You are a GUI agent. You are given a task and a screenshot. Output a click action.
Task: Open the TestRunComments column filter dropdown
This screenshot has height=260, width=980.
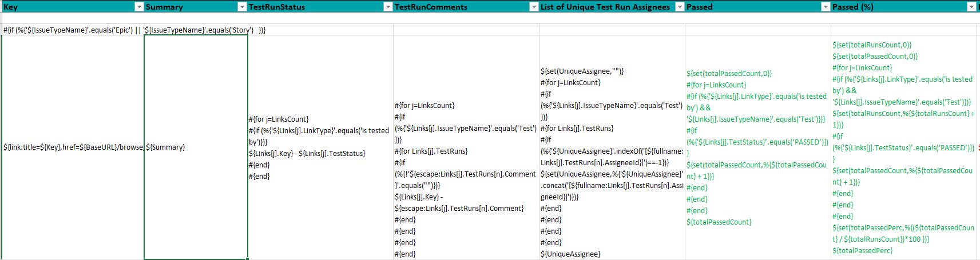pos(534,7)
